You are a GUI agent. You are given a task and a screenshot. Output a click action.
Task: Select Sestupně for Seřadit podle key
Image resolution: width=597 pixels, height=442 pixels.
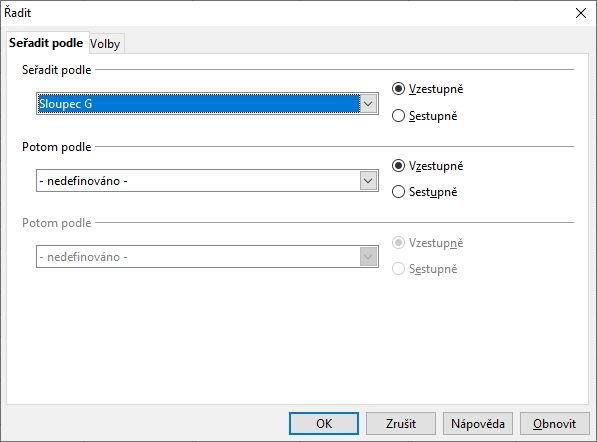(424, 116)
